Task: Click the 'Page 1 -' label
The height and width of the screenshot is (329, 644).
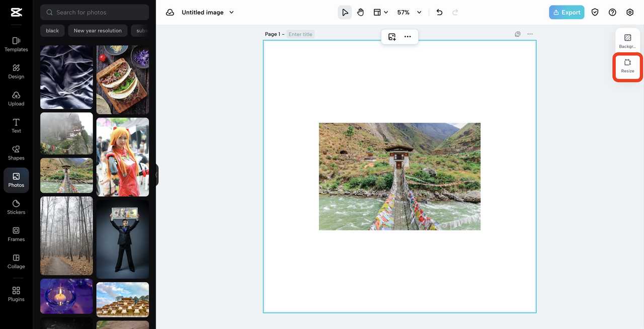Action: [x=275, y=34]
